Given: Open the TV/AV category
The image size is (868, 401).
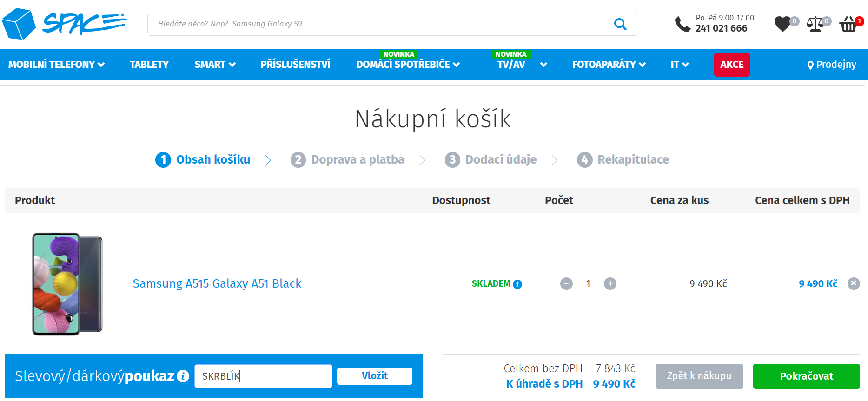Looking at the screenshot, I should 511,65.
